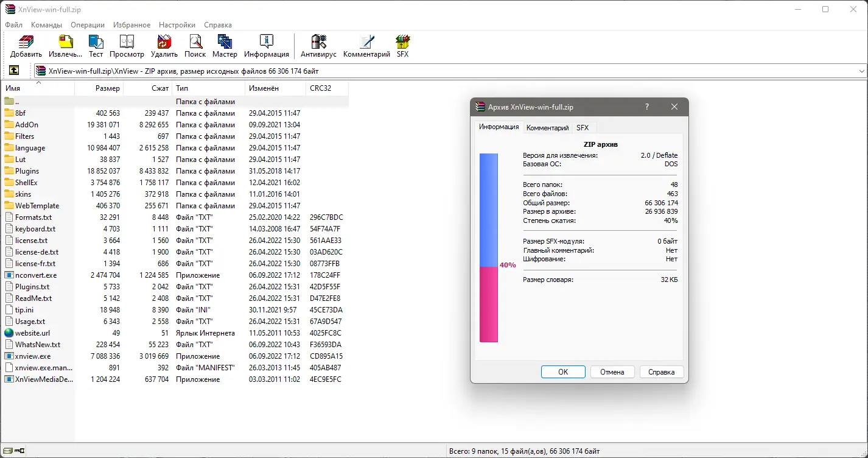Start the Антивирус scan tool

point(318,41)
